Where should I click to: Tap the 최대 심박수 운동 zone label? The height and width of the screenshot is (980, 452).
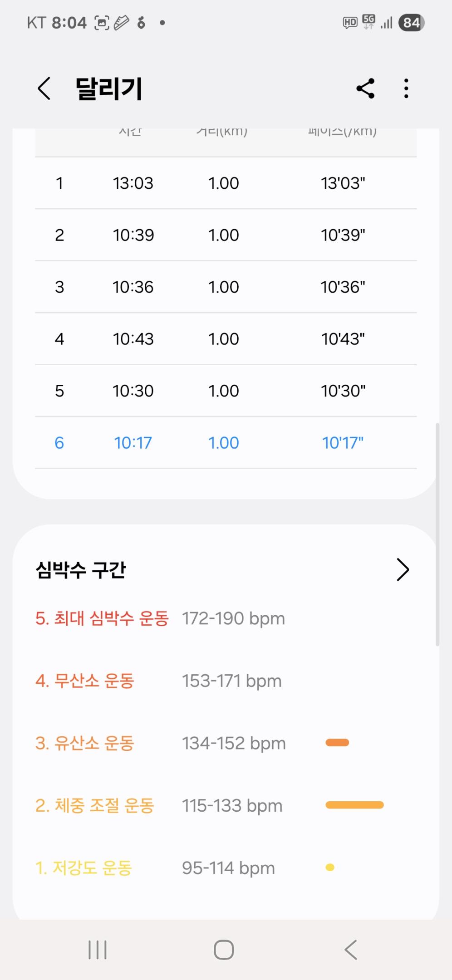(102, 618)
